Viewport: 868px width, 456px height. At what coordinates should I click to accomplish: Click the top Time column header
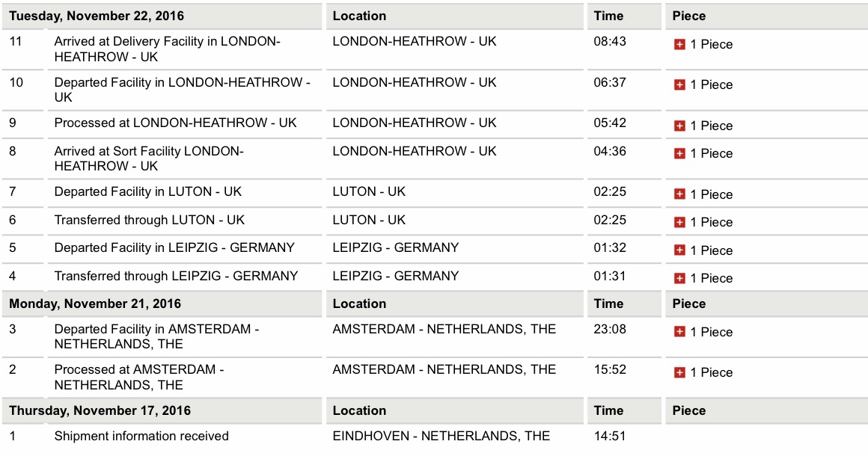point(608,16)
